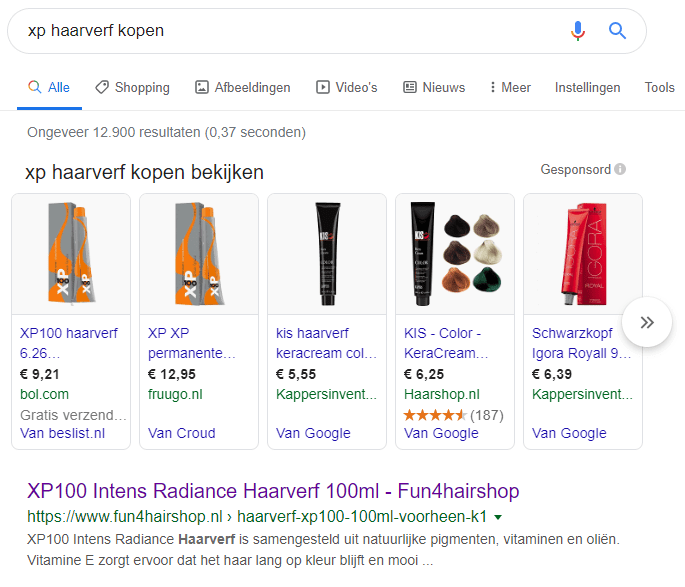Click the microphone voice search icon
The width and height of the screenshot is (685, 587).
(x=577, y=31)
